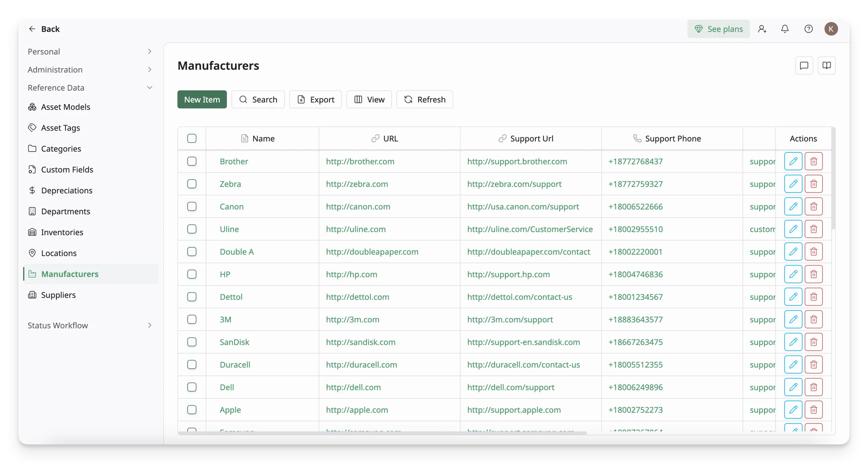Viewport: 868px width, 463px height.
Task: Expand the Personal section
Action: coord(90,51)
